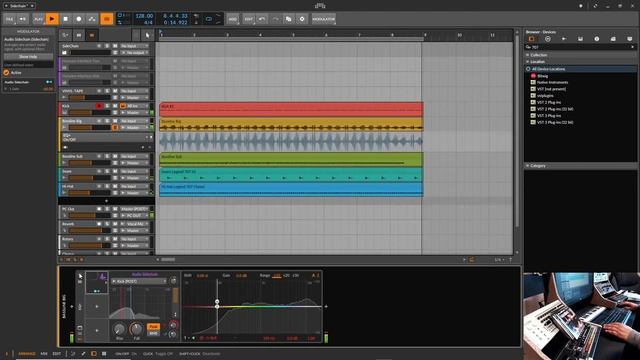Viewport: 640px width, 360px height.
Task: Open the EDIT menu
Action: [x=249, y=19]
